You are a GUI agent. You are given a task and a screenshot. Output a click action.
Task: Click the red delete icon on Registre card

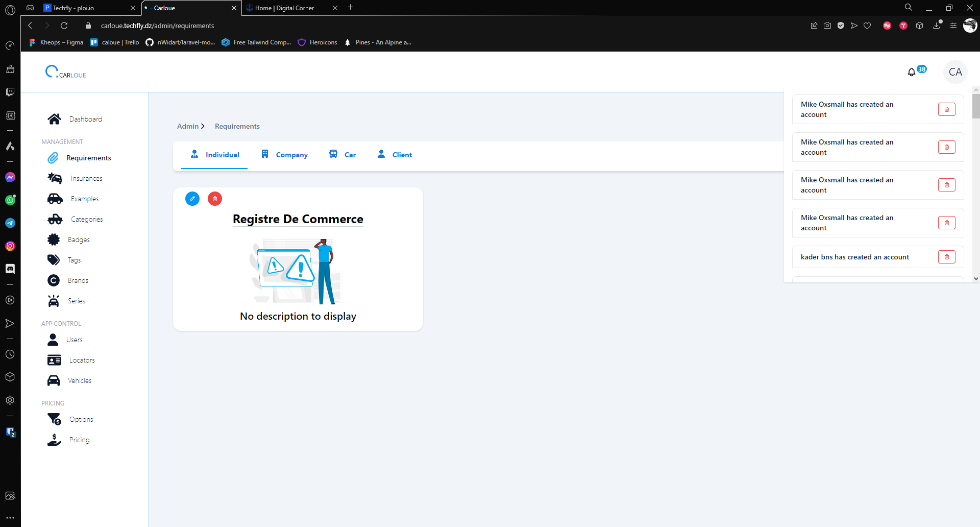point(215,199)
